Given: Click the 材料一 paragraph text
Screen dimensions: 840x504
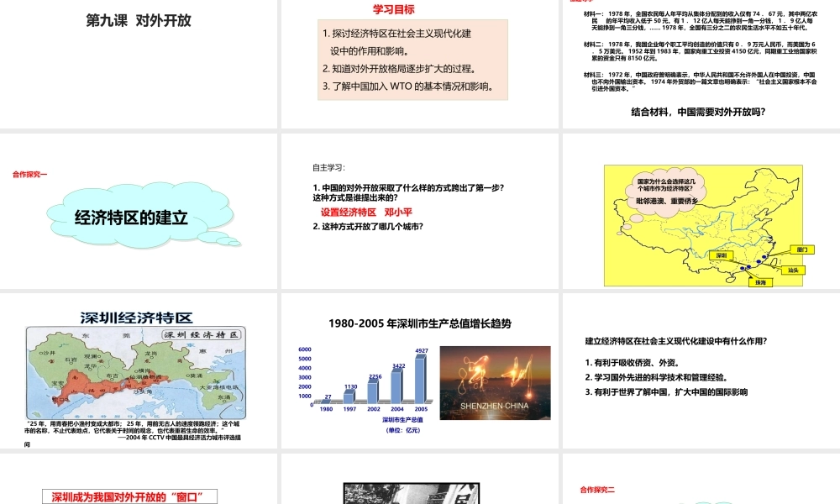Looking at the screenshot, I should point(701,21).
